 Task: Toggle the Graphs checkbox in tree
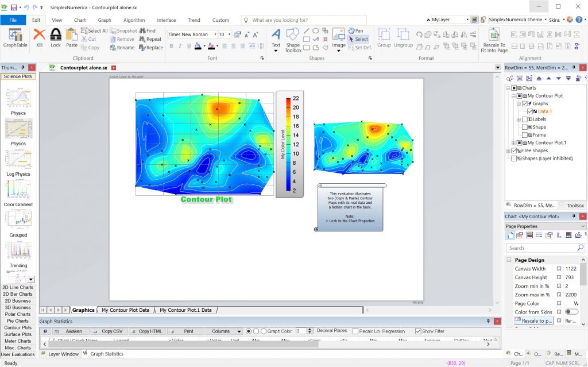pyautogui.click(x=525, y=103)
